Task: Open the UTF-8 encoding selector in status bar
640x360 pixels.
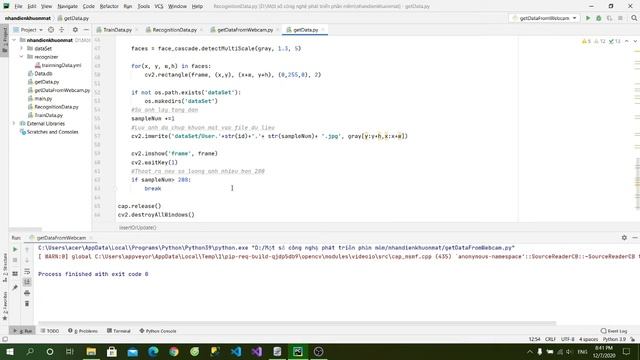Action: pyautogui.click(x=567, y=339)
